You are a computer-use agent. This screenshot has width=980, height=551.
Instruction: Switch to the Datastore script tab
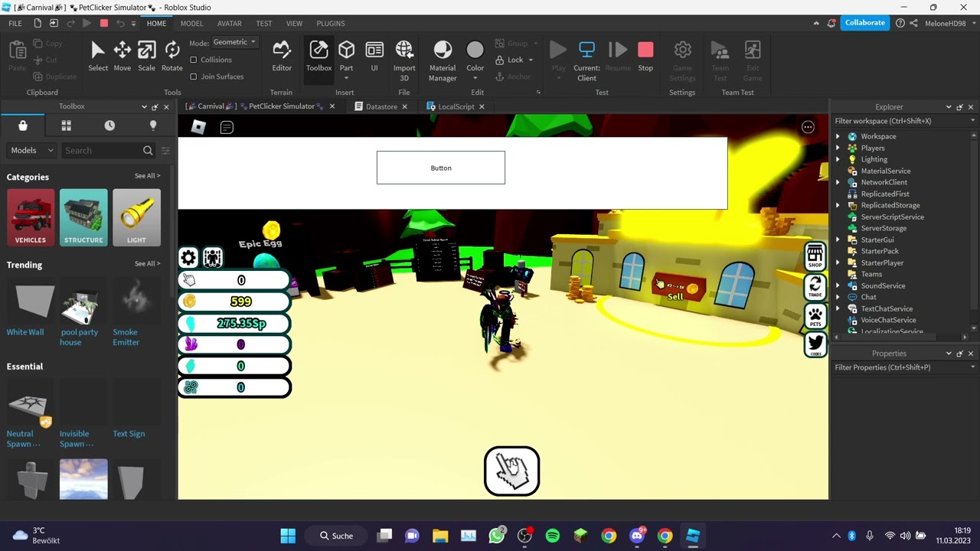(x=381, y=106)
